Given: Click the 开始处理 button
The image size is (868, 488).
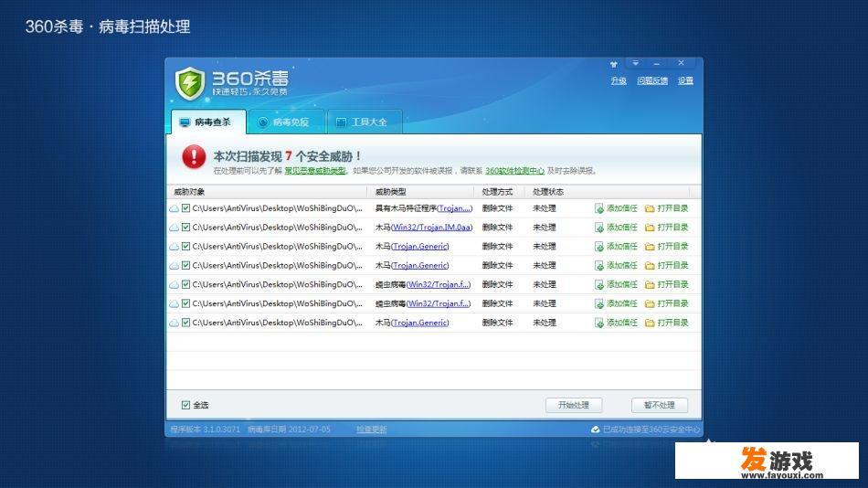Looking at the screenshot, I should 574,405.
